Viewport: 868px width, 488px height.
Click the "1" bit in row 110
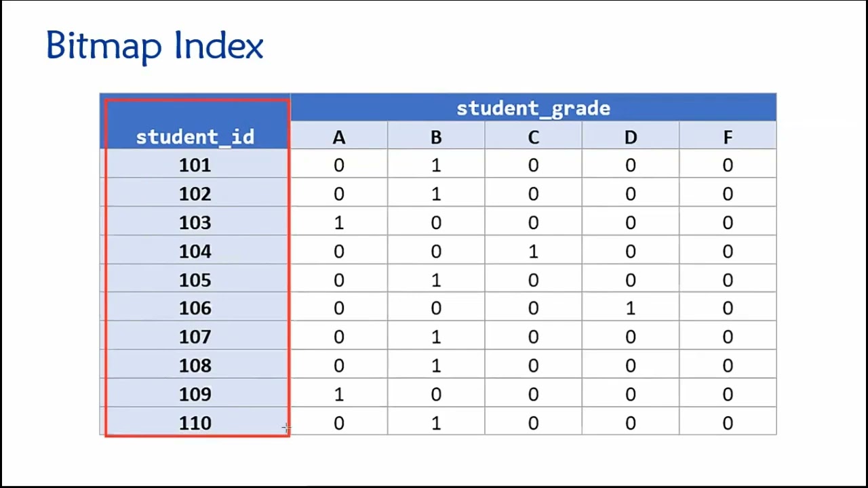tap(436, 422)
